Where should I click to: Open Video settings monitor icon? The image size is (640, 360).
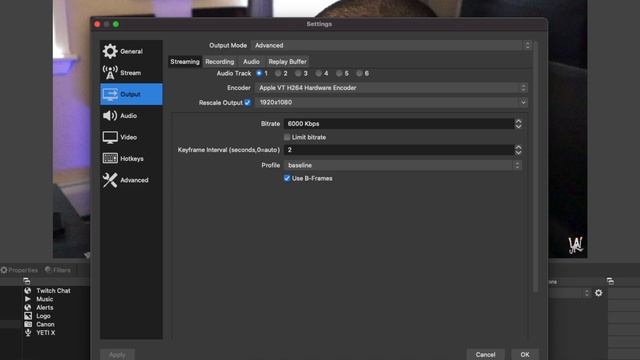click(110, 137)
